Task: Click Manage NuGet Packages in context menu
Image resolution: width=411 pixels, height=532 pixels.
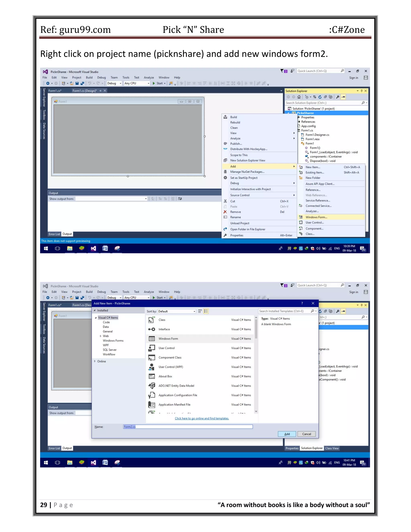Action: (x=259, y=172)
